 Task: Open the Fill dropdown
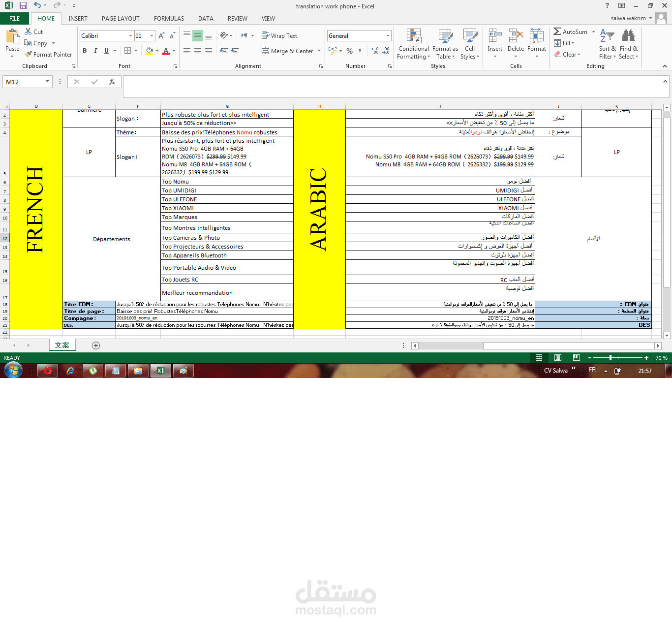click(564, 43)
